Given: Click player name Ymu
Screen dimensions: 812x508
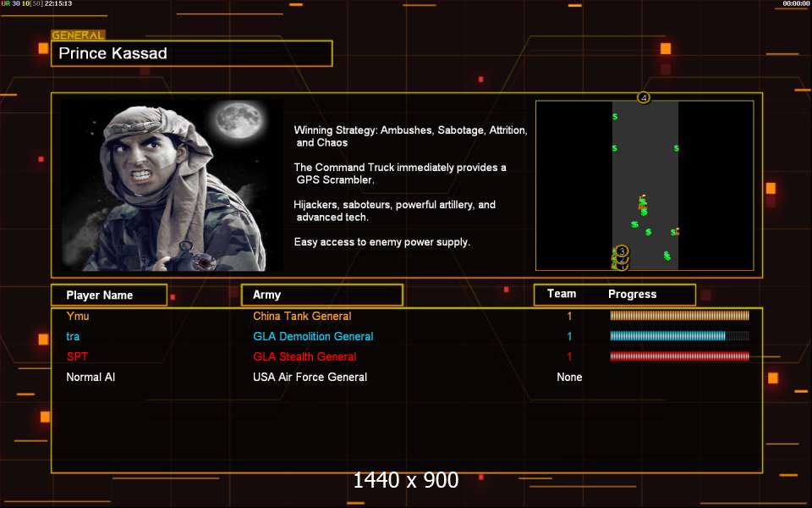Looking at the screenshot, I should 78,316.
